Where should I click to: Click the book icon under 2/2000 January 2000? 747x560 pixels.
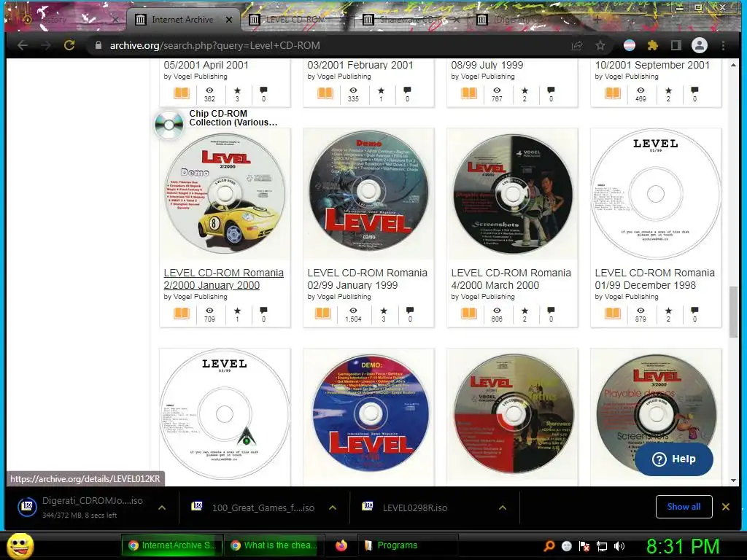[x=182, y=314]
